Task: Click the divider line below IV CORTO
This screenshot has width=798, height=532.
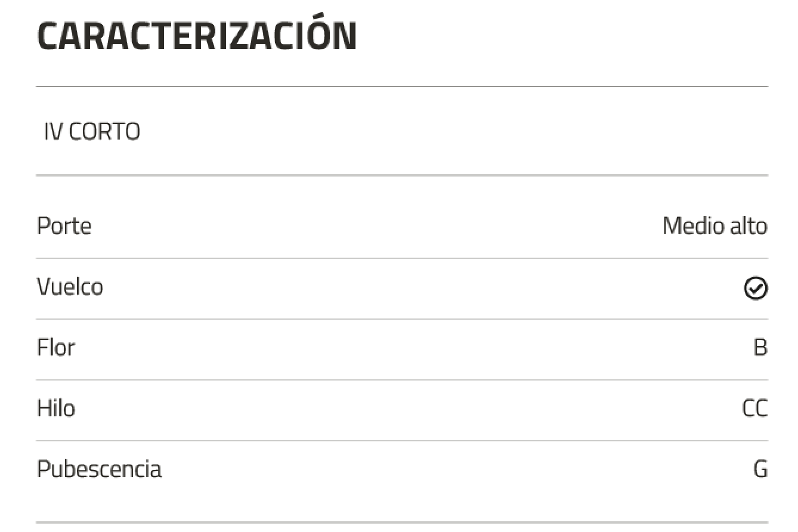Action: 402,175
